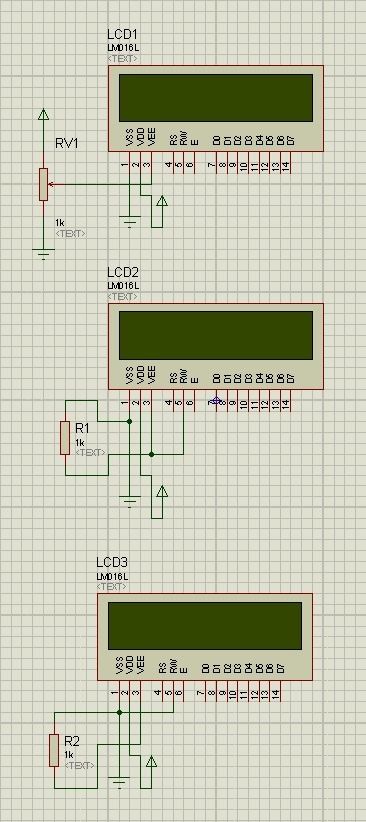Screen dimensions: 366x822
Task: Click the <TEXT> placeholder under RV1
Action: point(70,234)
